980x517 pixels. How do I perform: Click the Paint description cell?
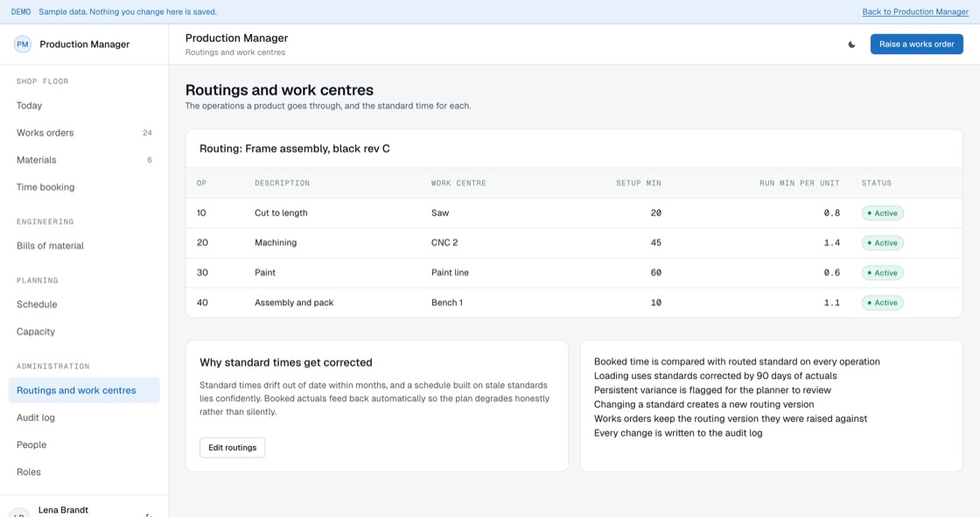pyautogui.click(x=265, y=273)
